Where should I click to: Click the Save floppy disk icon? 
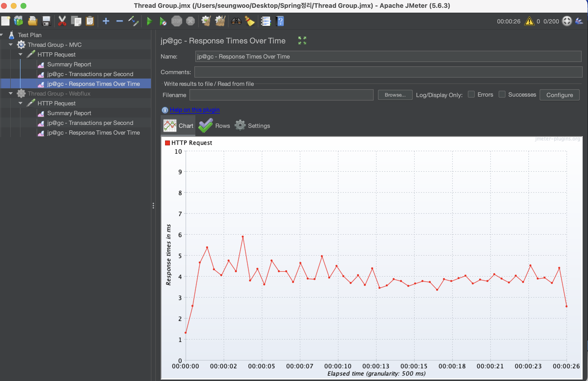46,21
